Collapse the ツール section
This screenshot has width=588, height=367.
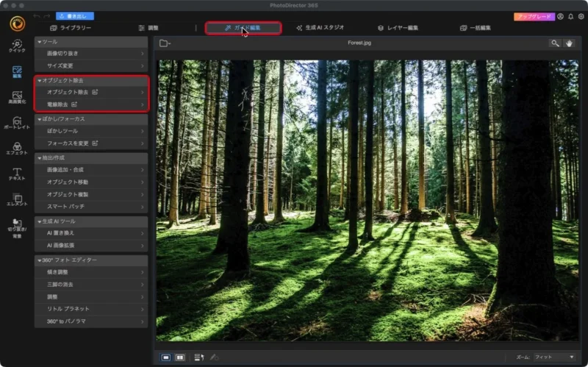[91, 42]
